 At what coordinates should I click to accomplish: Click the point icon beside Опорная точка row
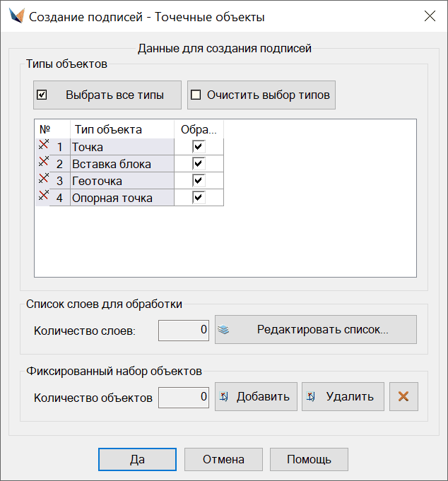click(44, 195)
